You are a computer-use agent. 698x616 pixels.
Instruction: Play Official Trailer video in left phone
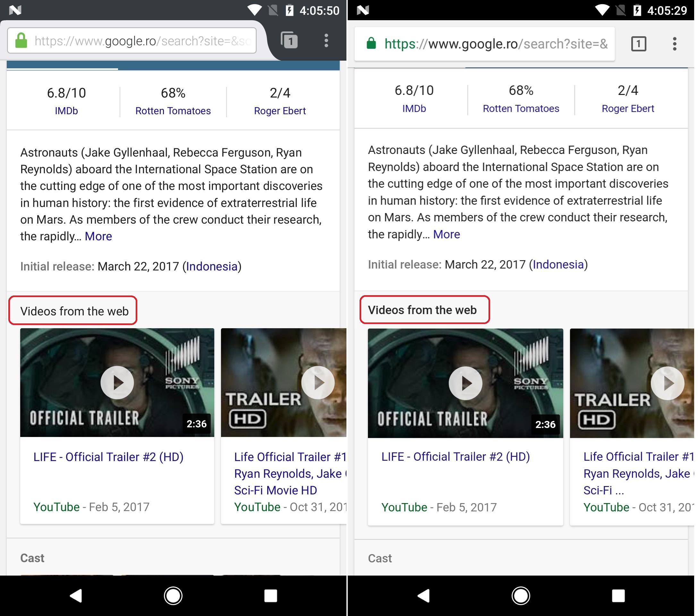(117, 382)
